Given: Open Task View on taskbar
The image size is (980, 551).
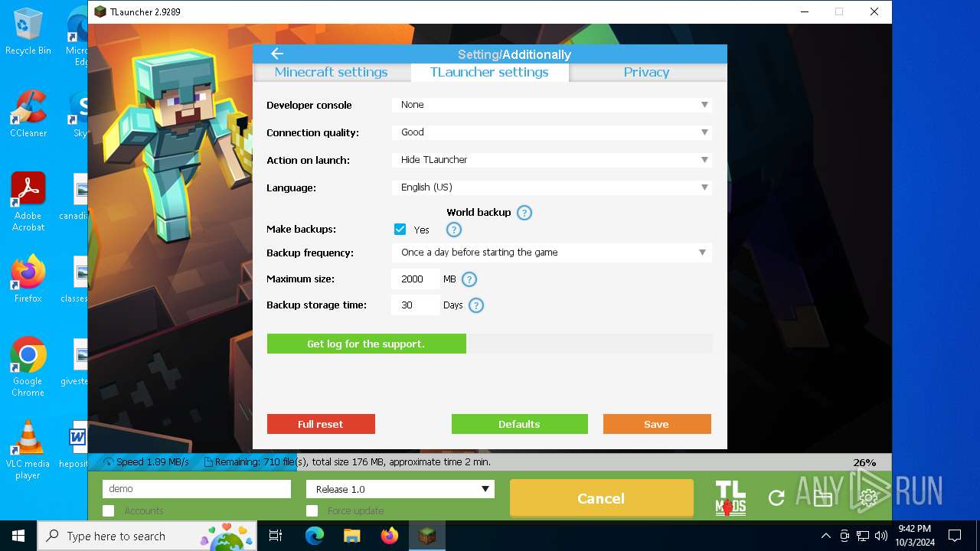Looking at the screenshot, I should 276,536.
